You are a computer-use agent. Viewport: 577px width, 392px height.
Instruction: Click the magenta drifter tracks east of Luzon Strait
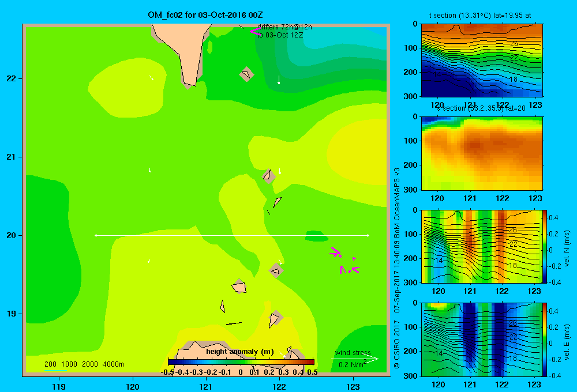click(x=345, y=260)
